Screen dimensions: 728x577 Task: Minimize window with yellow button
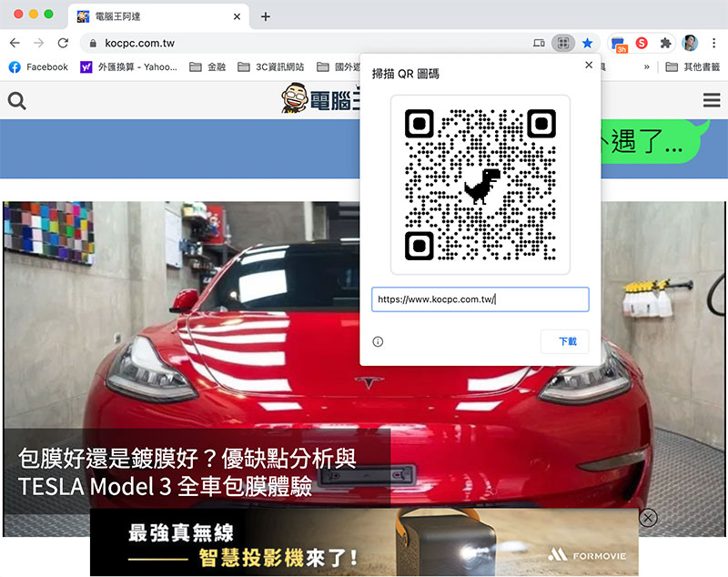point(34,14)
